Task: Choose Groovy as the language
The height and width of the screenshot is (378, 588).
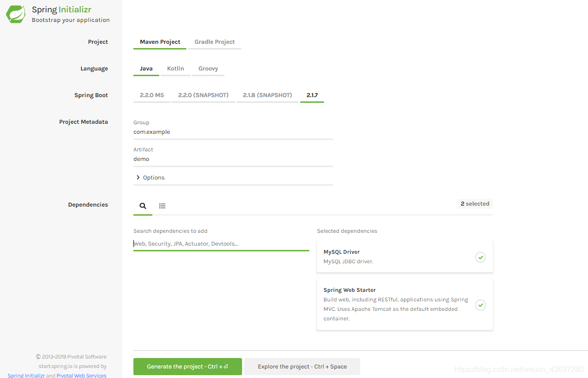Action: click(208, 69)
